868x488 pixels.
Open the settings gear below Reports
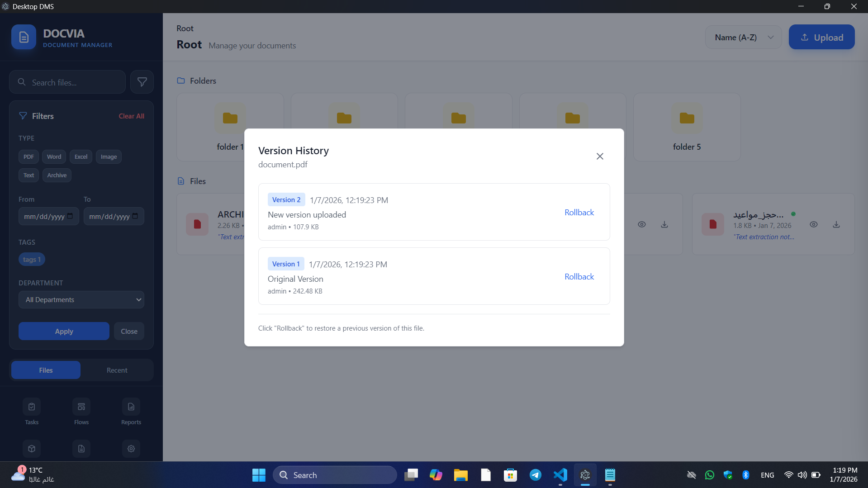click(x=131, y=448)
